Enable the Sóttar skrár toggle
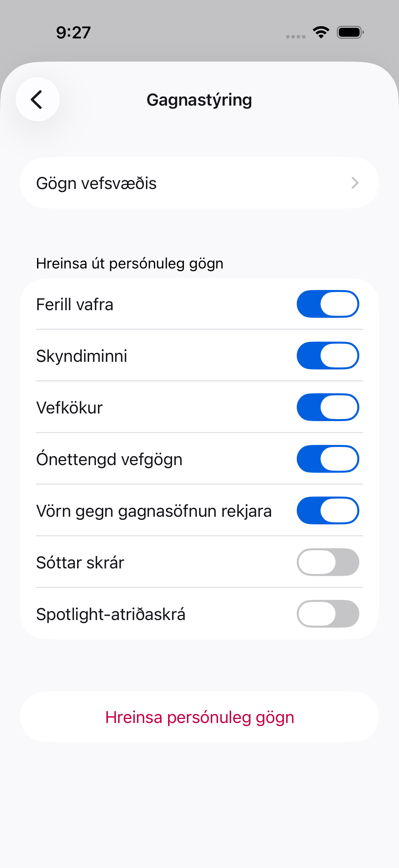 point(328,562)
